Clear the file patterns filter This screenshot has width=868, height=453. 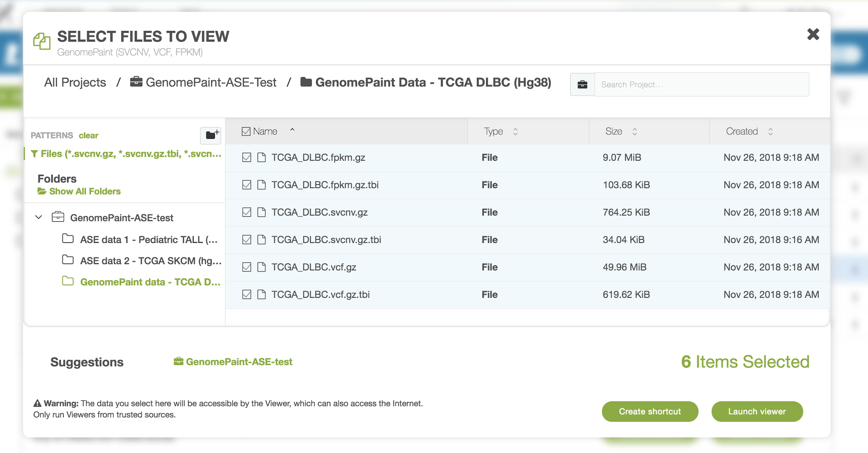pyautogui.click(x=89, y=135)
